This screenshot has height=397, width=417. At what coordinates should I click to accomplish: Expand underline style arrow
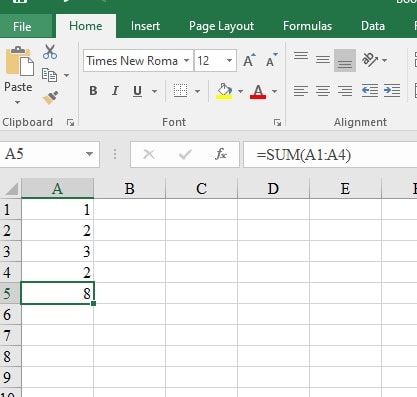coord(154,91)
